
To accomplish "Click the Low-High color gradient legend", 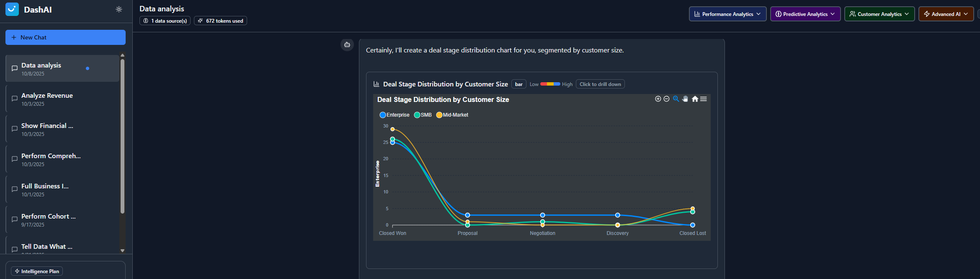I will click(551, 84).
